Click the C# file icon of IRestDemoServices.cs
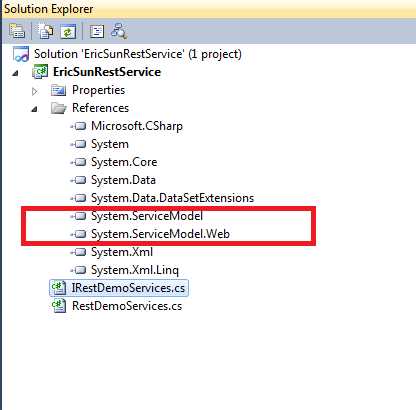416x410 pixels. [x=59, y=288]
